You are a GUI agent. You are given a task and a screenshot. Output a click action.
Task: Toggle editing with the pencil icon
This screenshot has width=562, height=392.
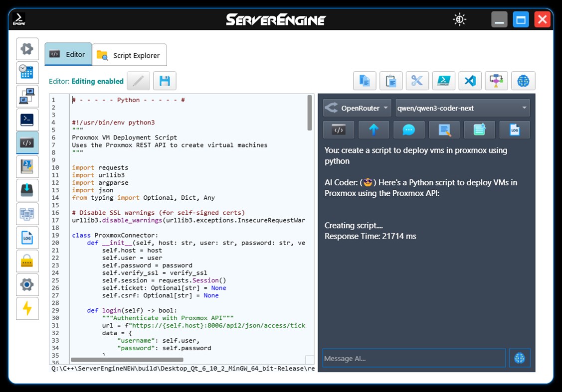pyautogui.click(x=138, y=81)
